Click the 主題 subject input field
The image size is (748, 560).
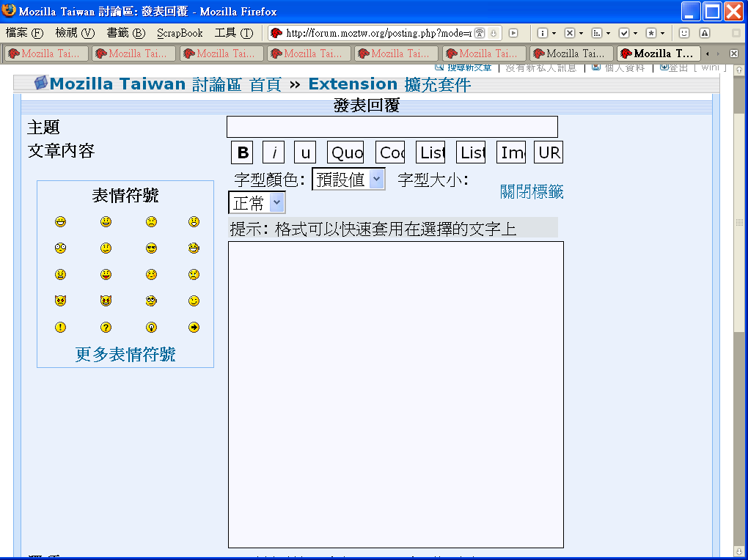coord(392,127)
